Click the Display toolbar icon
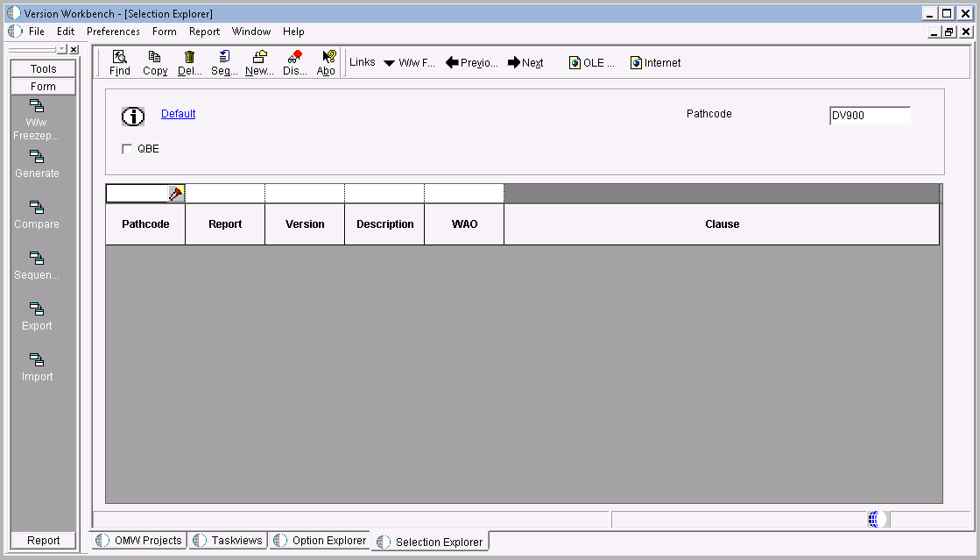The height and width of the screenshot is (560, 980). pyautogui.click(x=294, y=62)
